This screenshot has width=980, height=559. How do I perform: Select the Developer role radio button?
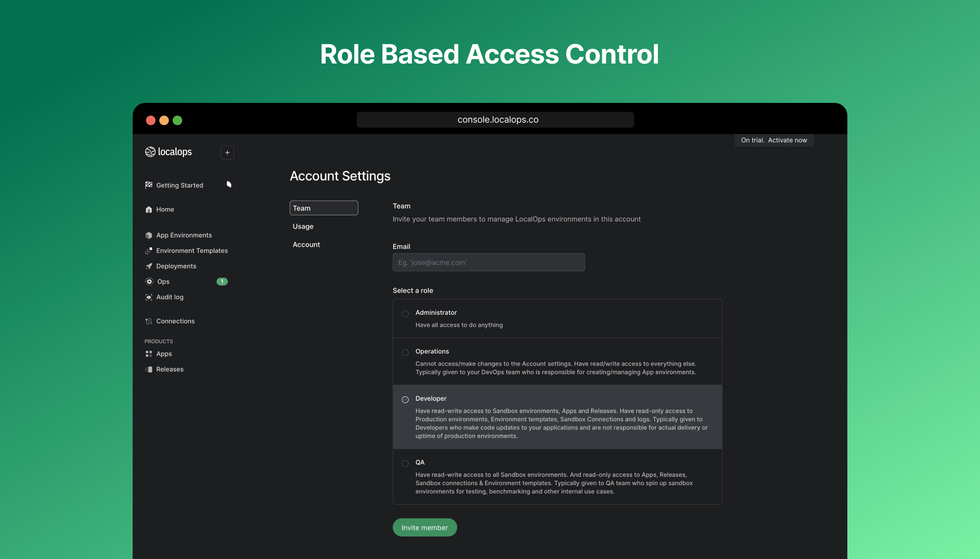(x=405, y=400)
